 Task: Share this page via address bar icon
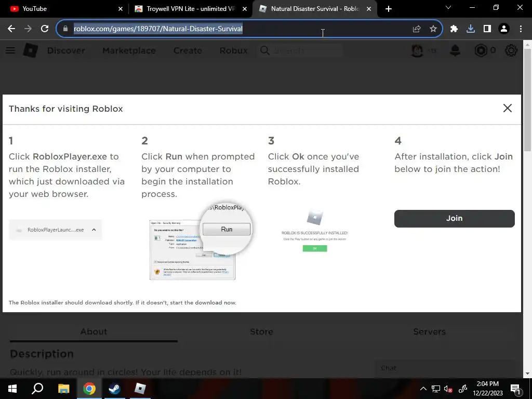417,29
